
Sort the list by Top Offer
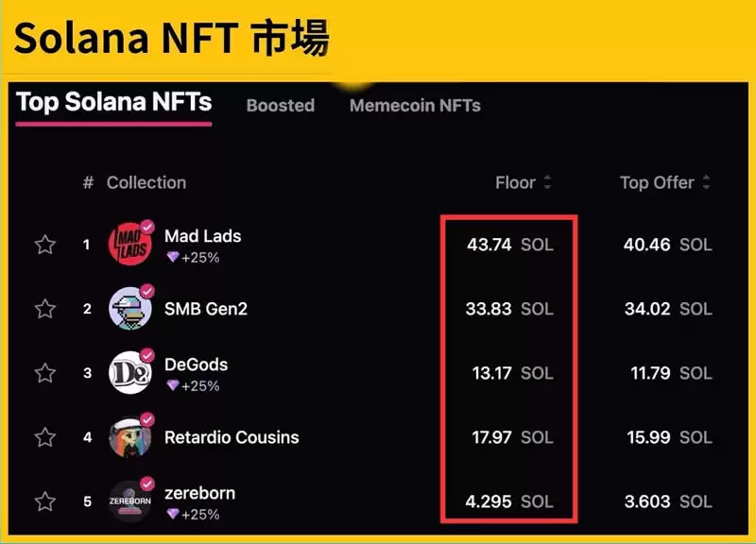[665, 182]
